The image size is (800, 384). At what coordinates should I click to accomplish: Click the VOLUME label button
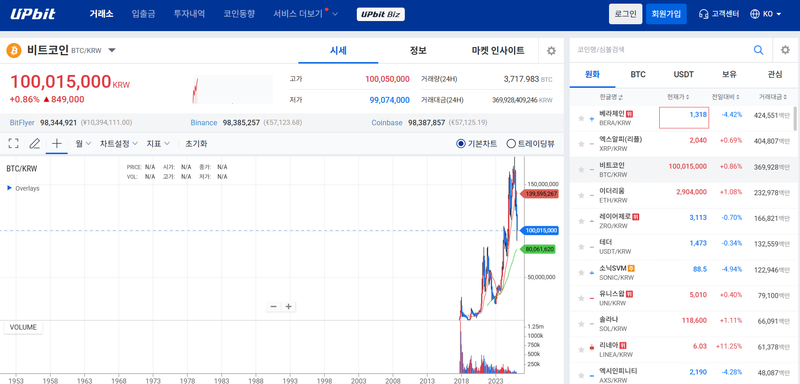point(23,327)
